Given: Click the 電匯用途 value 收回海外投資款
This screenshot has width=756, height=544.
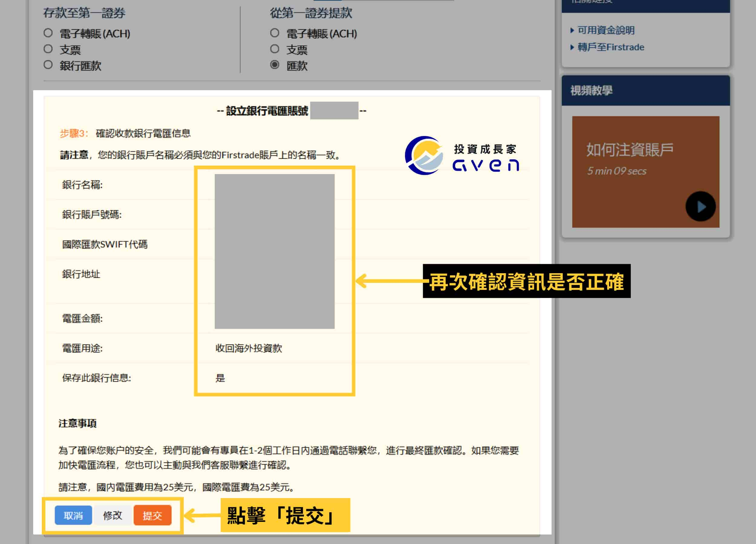Looking at the screenshot, I should [x=249, y=348].
